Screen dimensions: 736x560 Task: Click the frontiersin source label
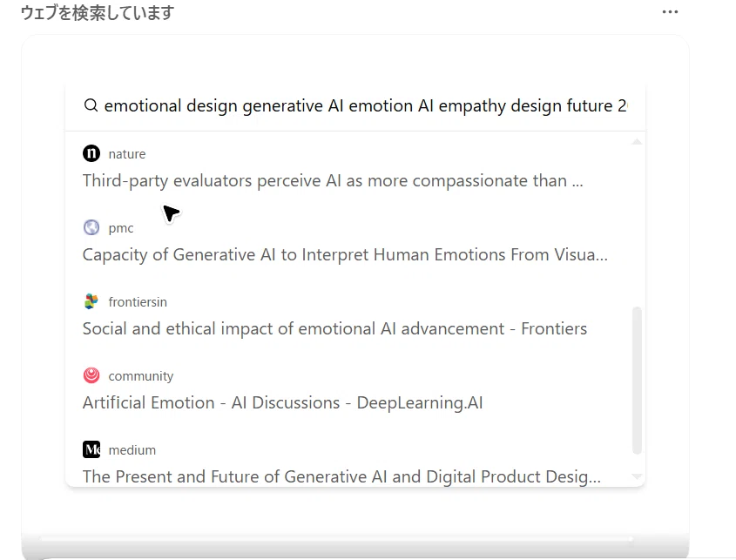138,302
